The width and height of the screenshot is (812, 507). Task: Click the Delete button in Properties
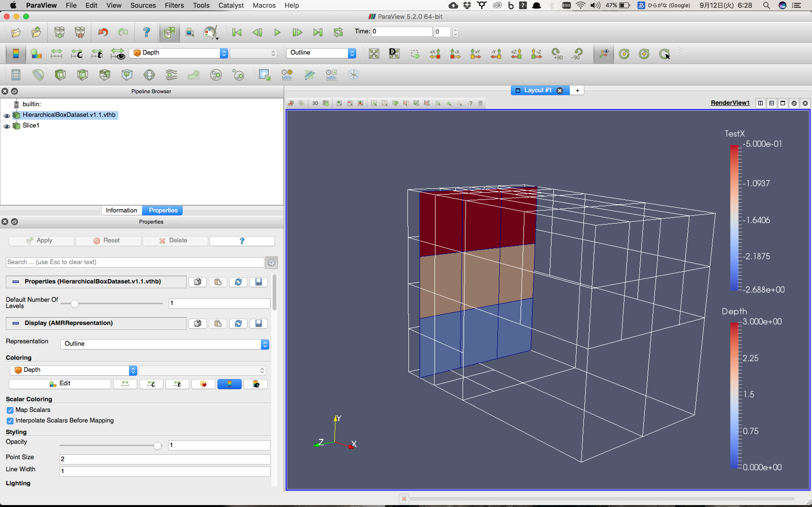point(175,240)
